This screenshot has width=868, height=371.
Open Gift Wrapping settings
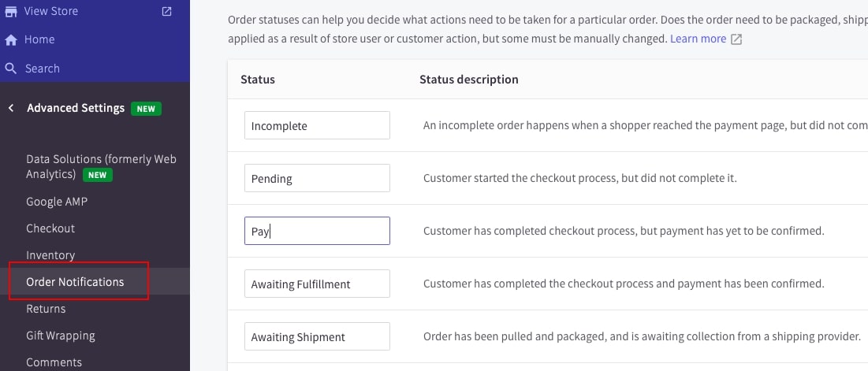(x=61, y=336)
